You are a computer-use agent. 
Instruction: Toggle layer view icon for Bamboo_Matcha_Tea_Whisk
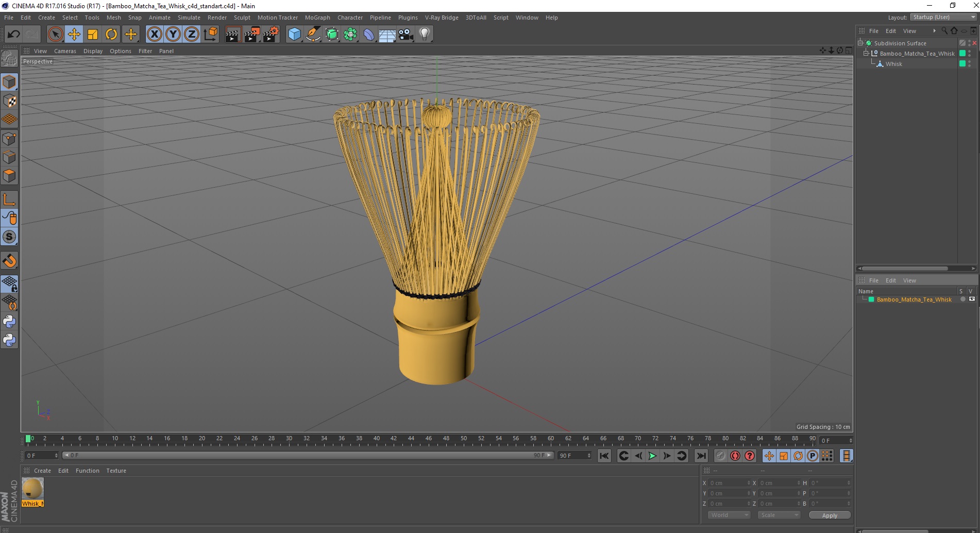(972, 299)
